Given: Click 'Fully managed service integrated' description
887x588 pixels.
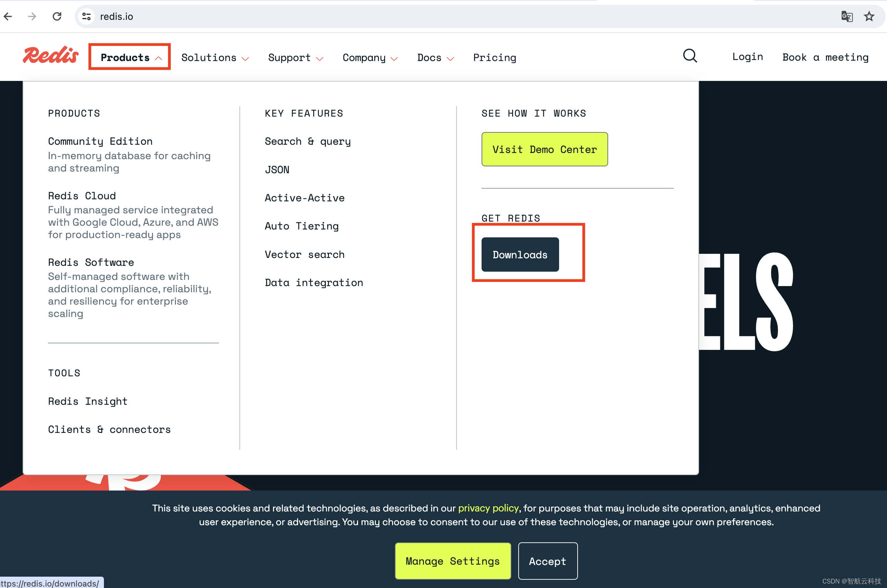Looking at the screenshot, I should pyautogui.click(x=133, y=222).
